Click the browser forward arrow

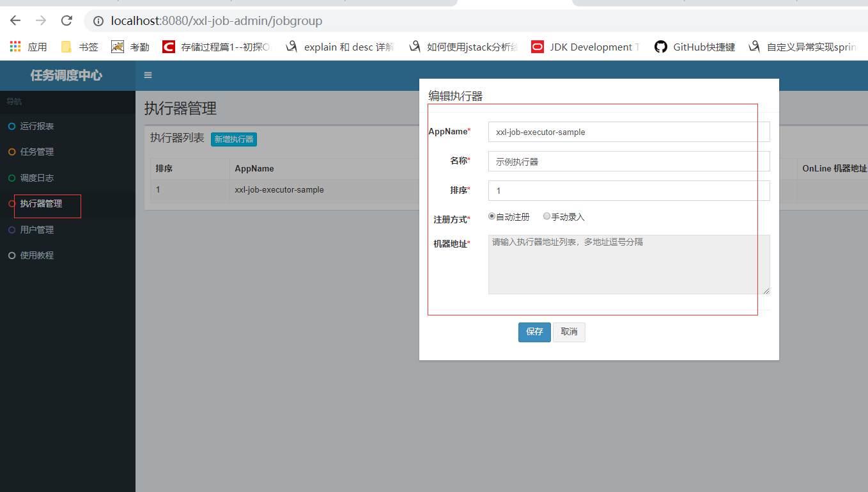(x=41, y=20)
